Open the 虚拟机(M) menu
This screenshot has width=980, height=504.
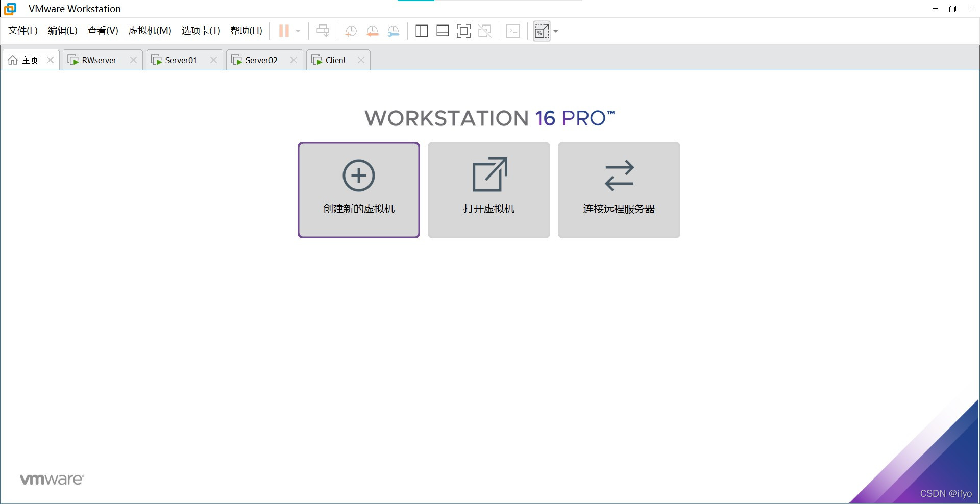150,31
